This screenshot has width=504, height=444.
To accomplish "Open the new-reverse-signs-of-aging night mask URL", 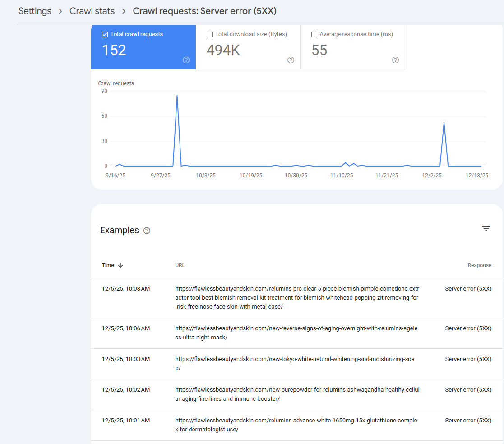I will pos(296,333).
